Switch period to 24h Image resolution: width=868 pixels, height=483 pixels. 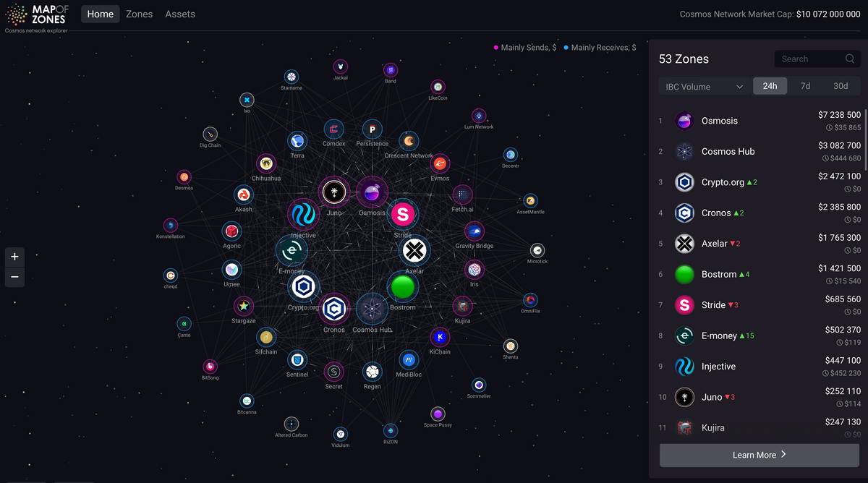(770, 86)
